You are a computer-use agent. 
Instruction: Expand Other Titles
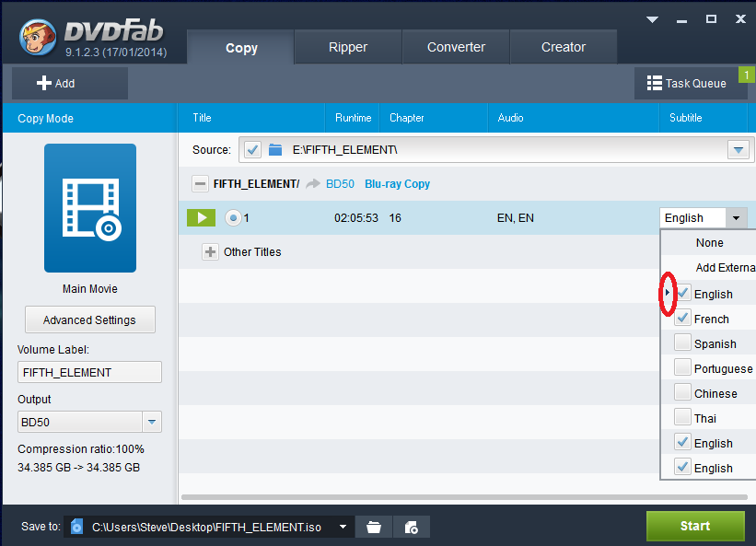(210, 251)
